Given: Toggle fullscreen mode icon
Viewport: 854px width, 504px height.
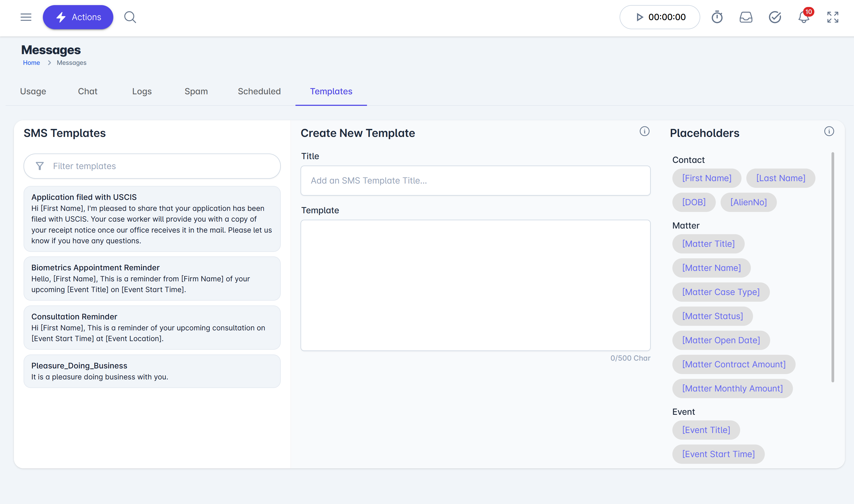Looking at the screenshot, I should click(833, 17).
